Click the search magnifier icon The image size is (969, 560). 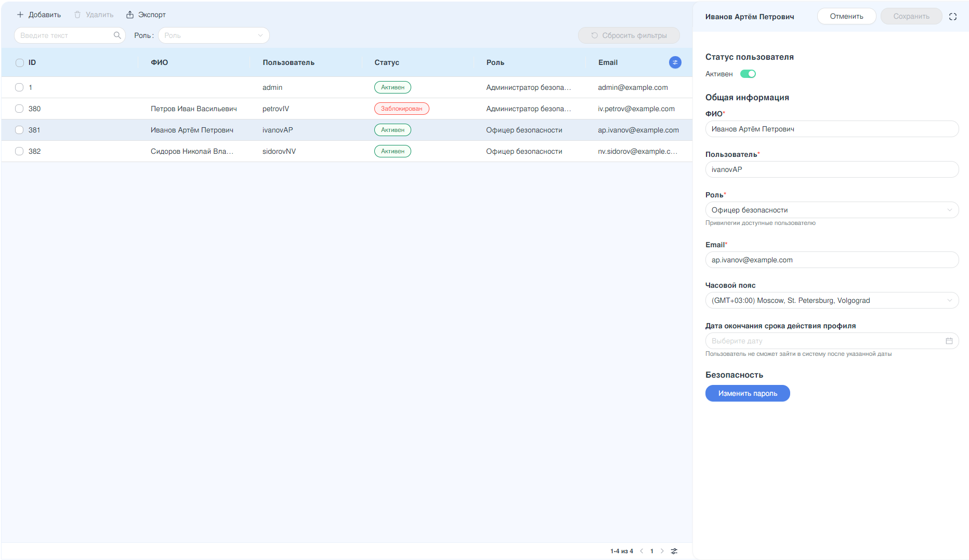[x=117, y=35]
